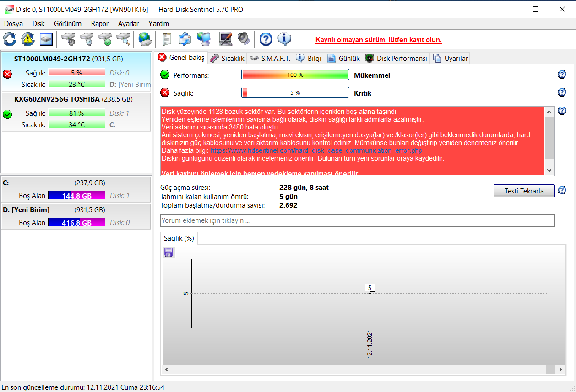This screenshot has width=576, height=392.
Task: Open the Görünüm menu
Action: [x=67, y=24]
